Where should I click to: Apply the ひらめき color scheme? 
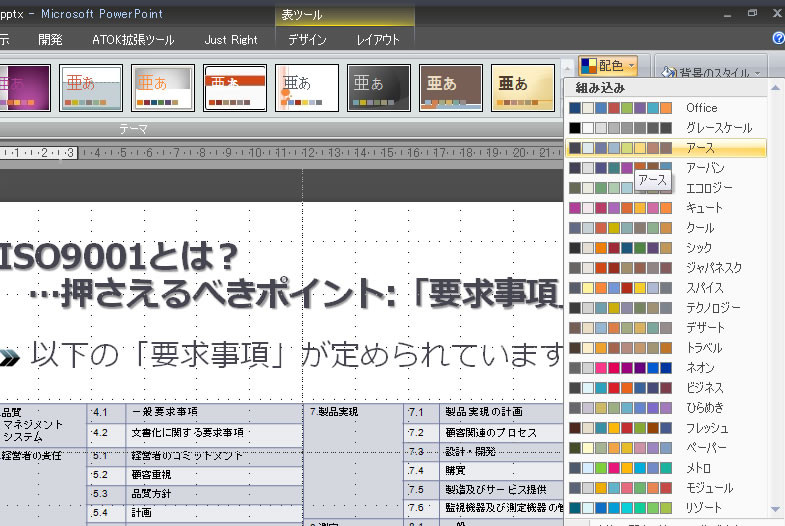coord(666,408)
